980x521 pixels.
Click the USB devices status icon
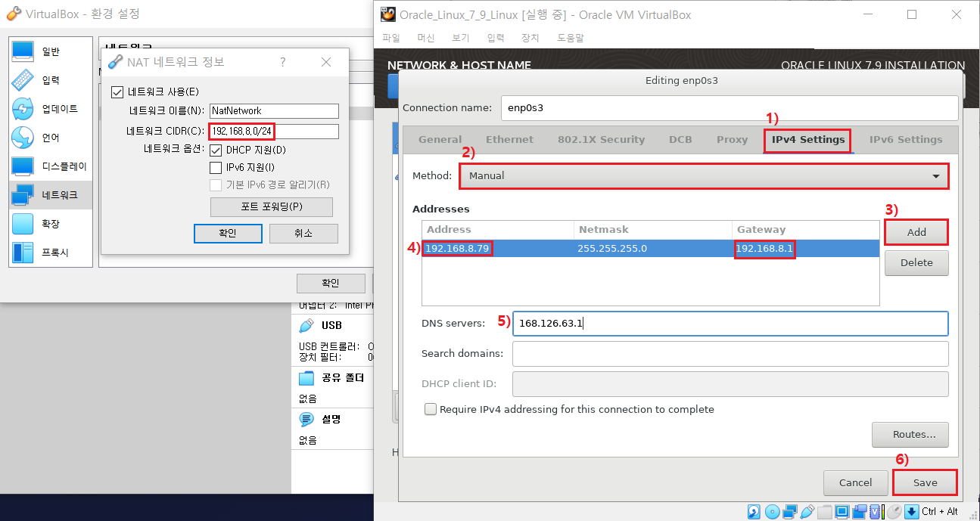coord(807,512)
